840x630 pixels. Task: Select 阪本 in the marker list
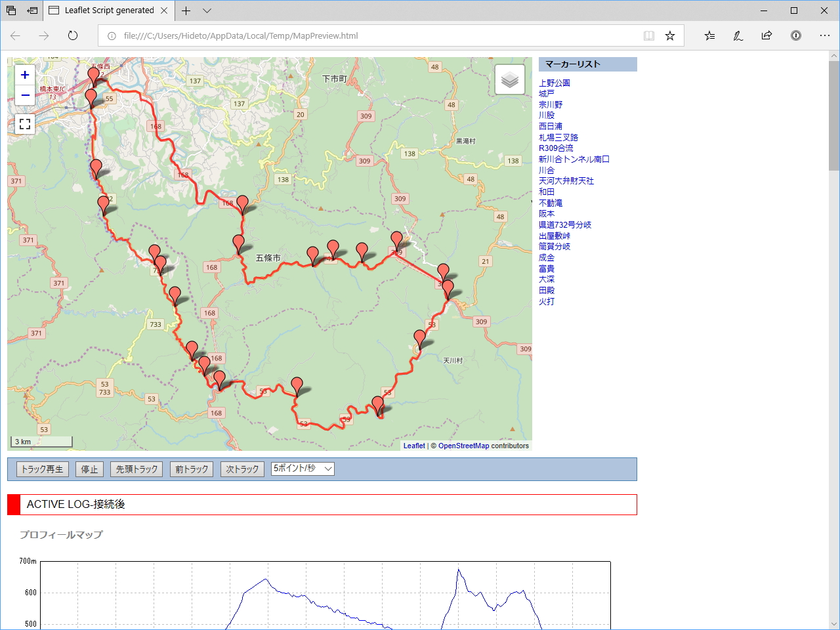[547, 214]
